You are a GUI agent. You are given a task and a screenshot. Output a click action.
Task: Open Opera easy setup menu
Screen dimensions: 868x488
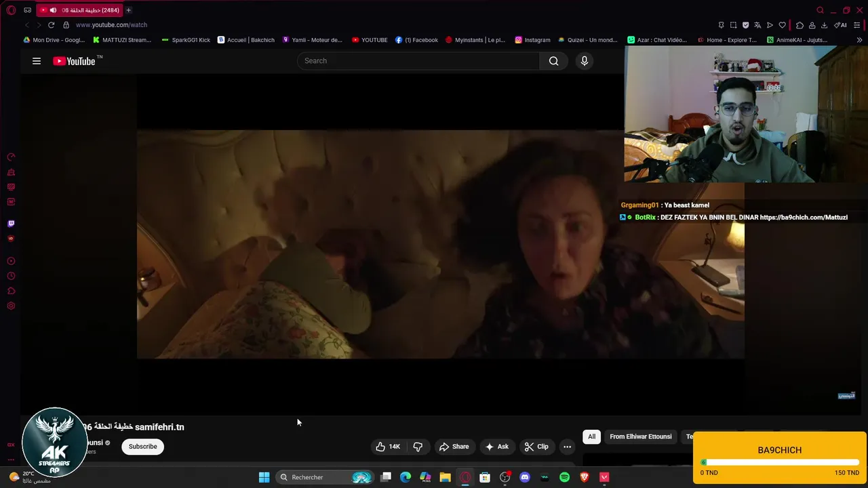point(858,25)
